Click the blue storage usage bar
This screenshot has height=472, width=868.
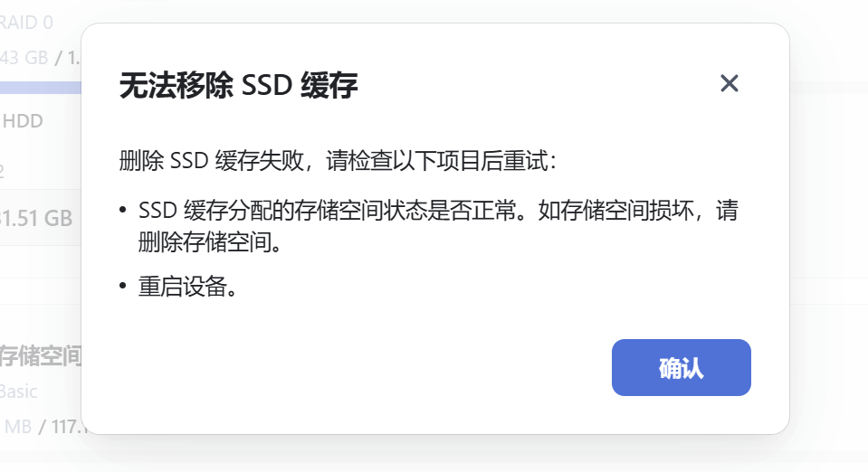[x=41, y=88]
